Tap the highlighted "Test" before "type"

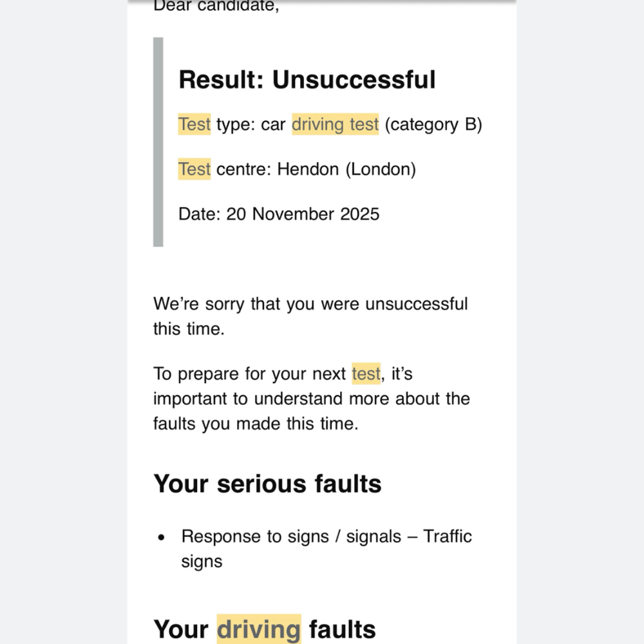(x=194, y=124)
